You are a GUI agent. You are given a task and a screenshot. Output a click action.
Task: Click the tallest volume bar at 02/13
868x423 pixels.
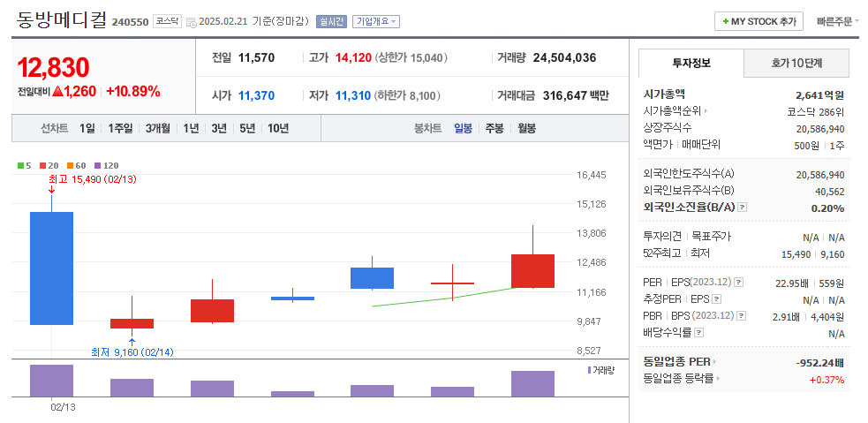pyautogui.click(x=51, y=381)
